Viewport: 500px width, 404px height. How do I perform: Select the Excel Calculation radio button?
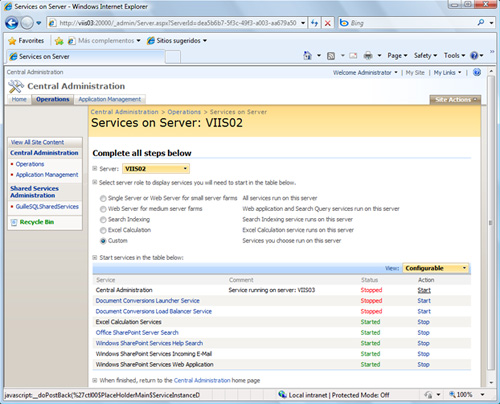pyautogui.click(x=103, y=231)
